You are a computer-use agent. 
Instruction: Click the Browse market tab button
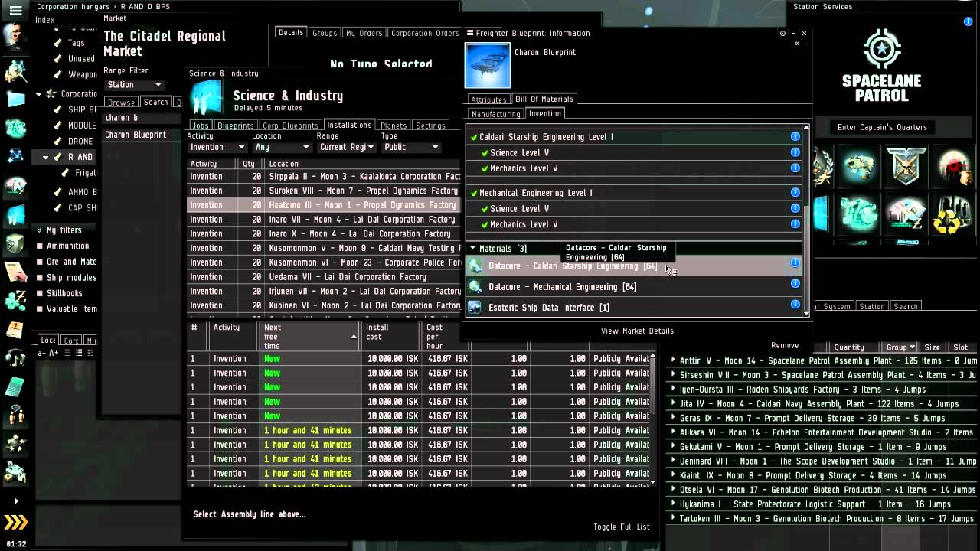tap(121, 103)
